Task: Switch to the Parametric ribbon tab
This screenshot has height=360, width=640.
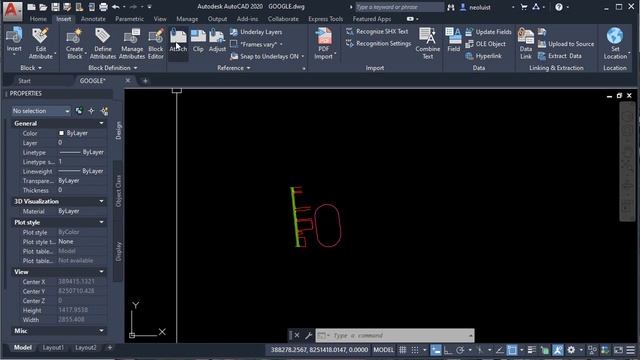Action: tap(129, 19)
